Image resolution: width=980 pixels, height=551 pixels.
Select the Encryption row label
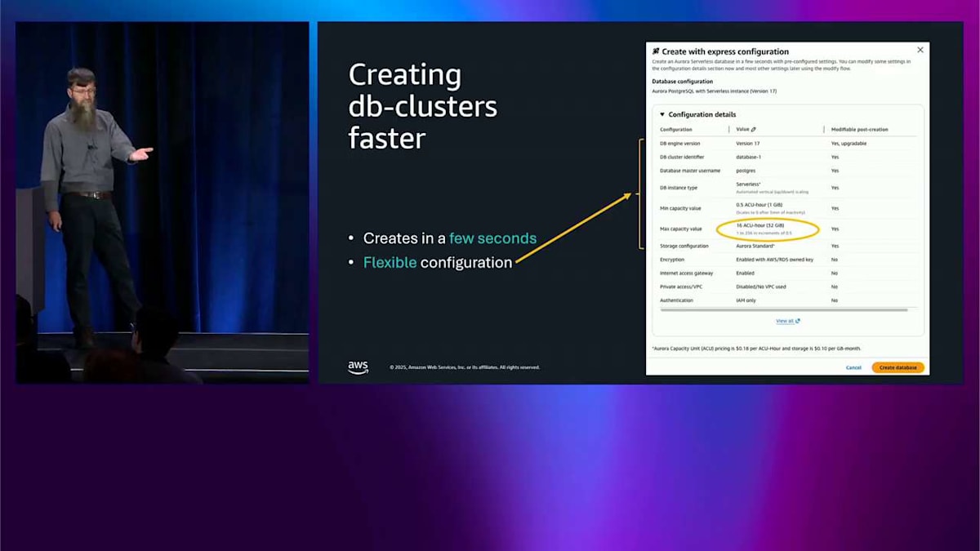click(x=672, y=259)
